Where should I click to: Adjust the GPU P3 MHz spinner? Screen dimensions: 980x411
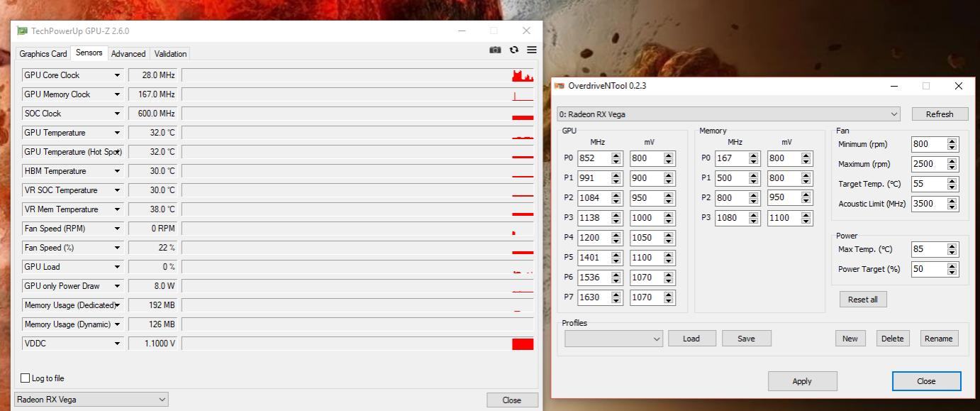[x=616, y=218]
